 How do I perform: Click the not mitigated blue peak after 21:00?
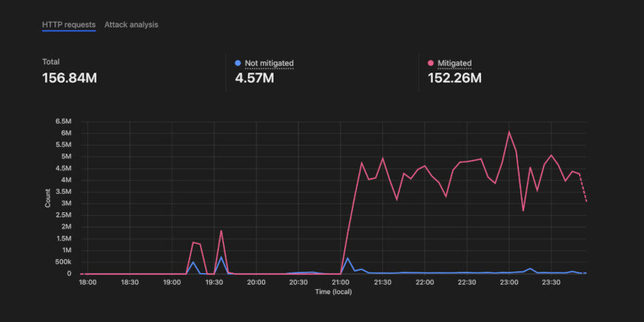pyautogui.click(x=348, y=258)
